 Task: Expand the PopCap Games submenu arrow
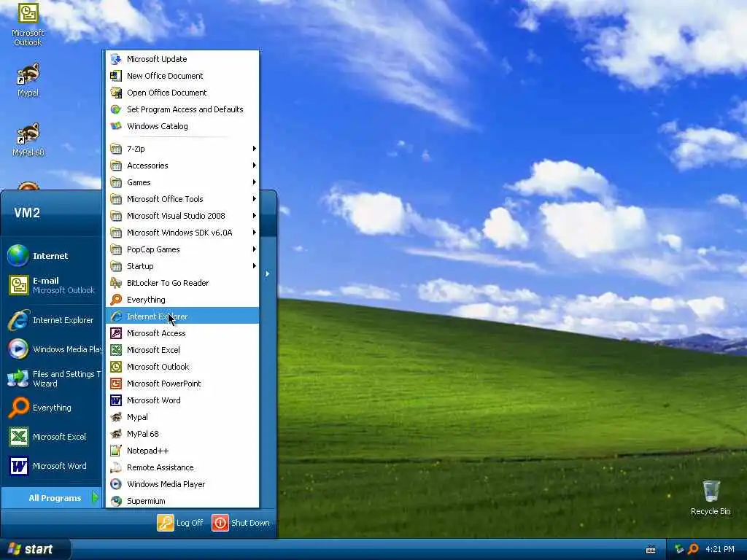(255, 249)
